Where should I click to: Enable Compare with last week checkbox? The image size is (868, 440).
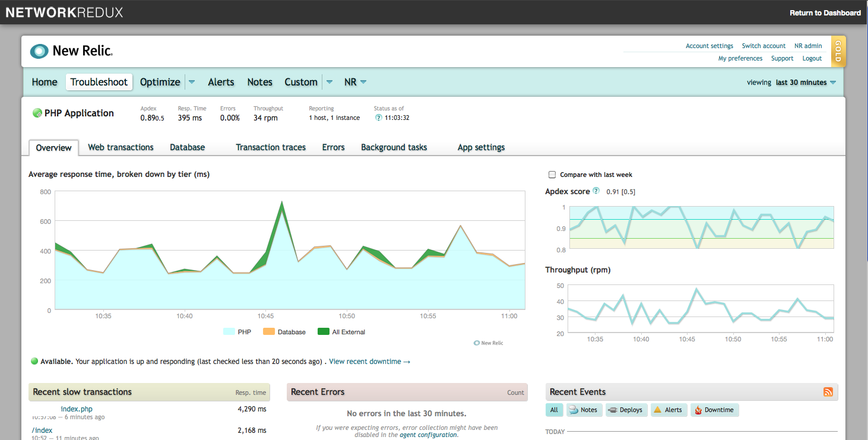pyautogui.click(x=552, y=175)
